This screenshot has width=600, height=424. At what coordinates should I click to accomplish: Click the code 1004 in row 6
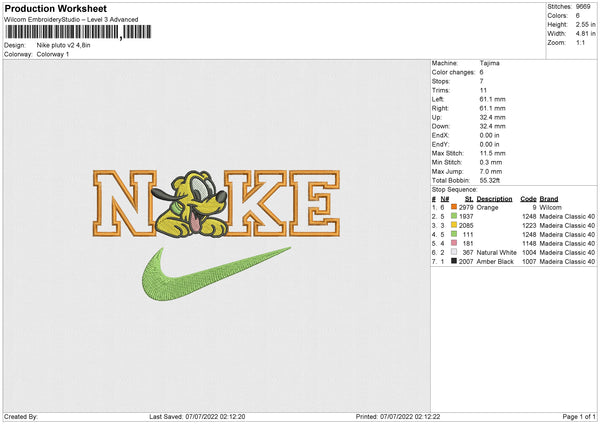coord(529,253)
